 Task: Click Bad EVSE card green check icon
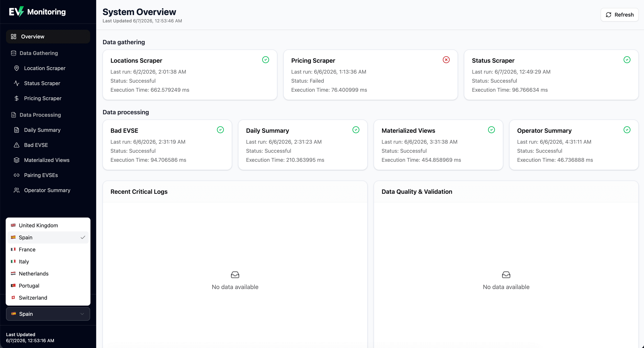click(x=220, y=130)
